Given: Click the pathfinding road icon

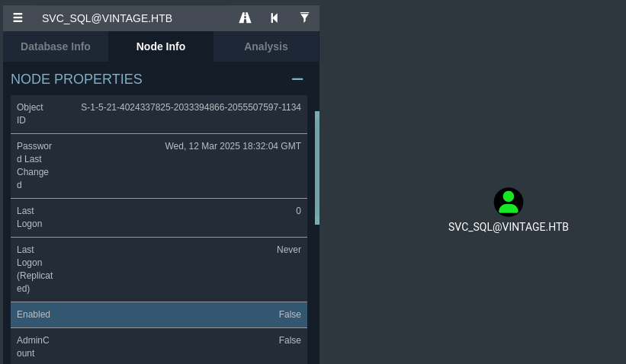Looking at the screenshot, I should point(245,18).
